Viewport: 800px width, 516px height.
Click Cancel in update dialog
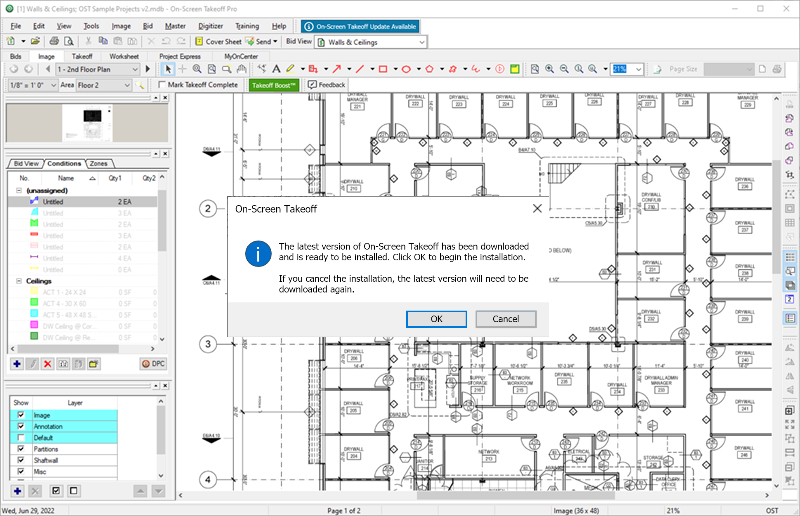506,319
